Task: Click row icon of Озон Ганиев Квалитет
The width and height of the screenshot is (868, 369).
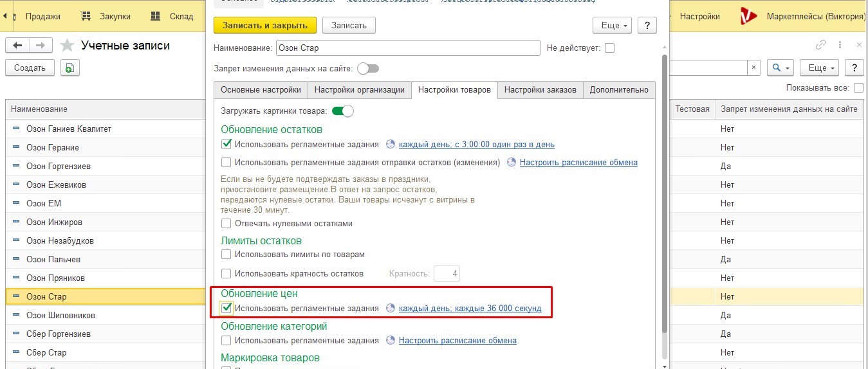Action: click(17, 129)
